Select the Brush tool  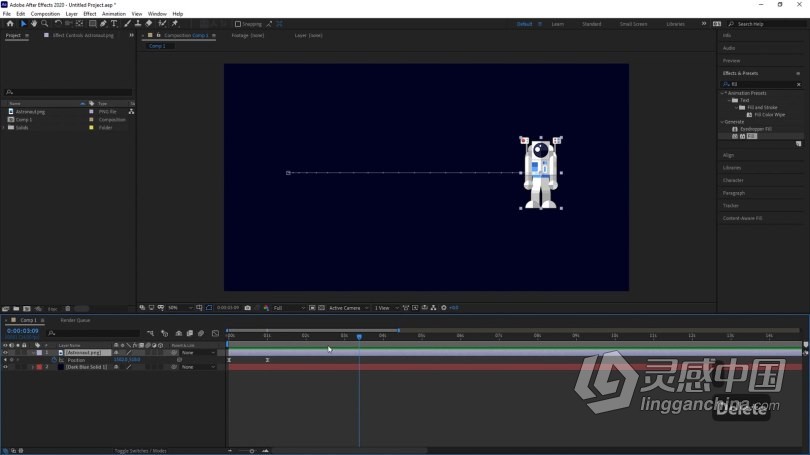(x=127, y=24)
